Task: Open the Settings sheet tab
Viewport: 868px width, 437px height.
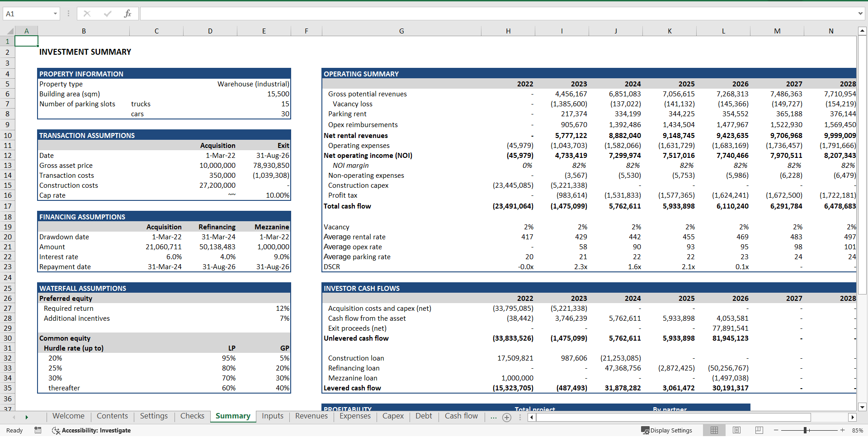Action: click(154, 416)
